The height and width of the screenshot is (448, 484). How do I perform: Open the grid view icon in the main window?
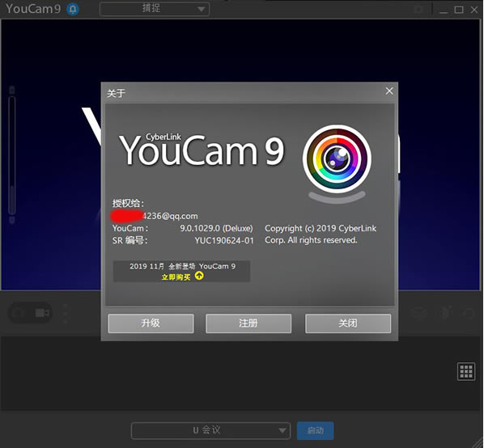466,371
